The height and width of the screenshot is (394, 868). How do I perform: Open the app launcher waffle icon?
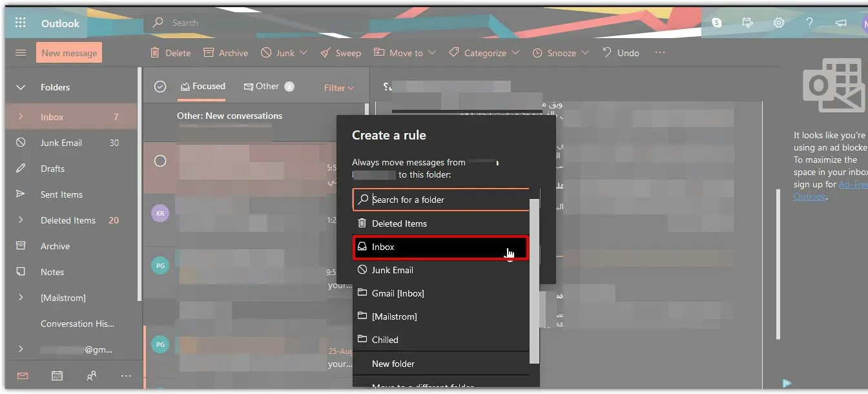tap(21, 23)
